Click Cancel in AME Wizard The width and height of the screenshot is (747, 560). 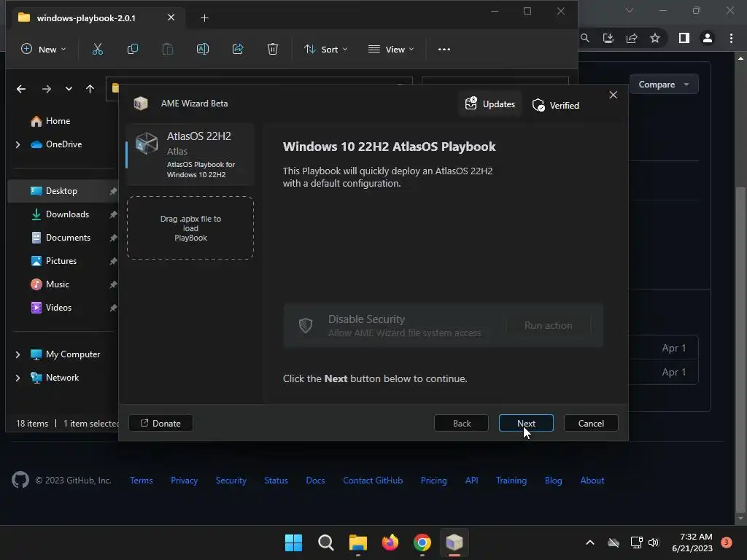(x=591, y=424)
